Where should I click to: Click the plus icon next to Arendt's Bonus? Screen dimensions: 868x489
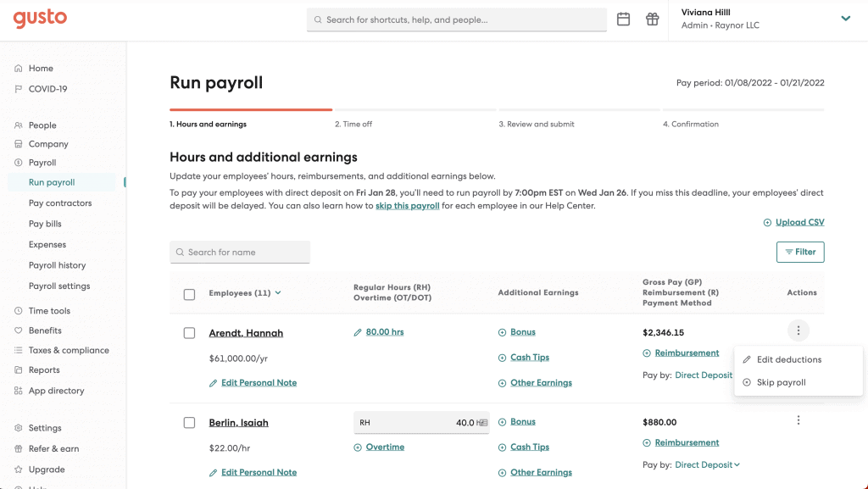click(503, 332)
